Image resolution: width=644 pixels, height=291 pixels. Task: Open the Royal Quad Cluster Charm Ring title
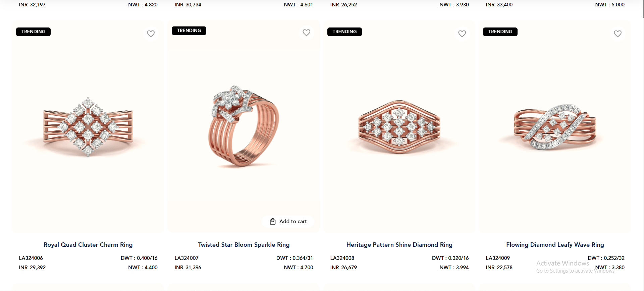pyautogui.click(x=88, y=245)
